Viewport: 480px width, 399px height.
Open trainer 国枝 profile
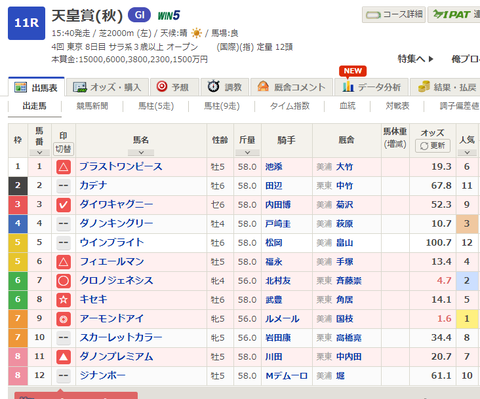coord(344,319)
